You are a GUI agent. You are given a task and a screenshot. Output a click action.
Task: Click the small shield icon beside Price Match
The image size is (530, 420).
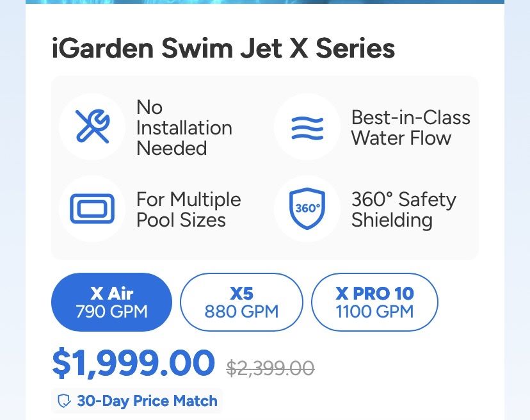pyautogui.click(x=64, y=401)
